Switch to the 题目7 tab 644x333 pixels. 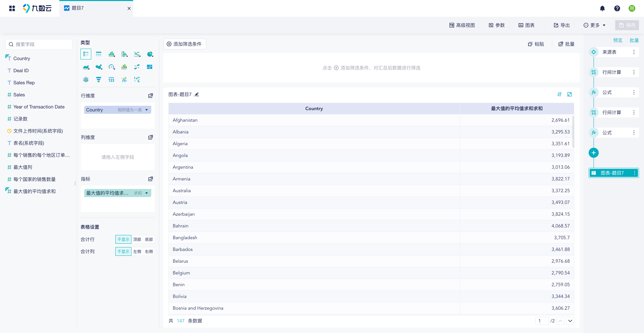(x=96, y=8)
